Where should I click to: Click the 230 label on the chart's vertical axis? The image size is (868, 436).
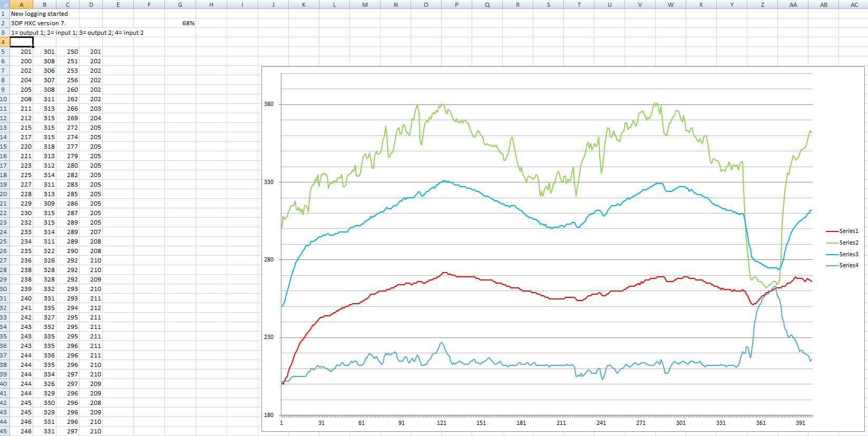[x=269, y=337]
